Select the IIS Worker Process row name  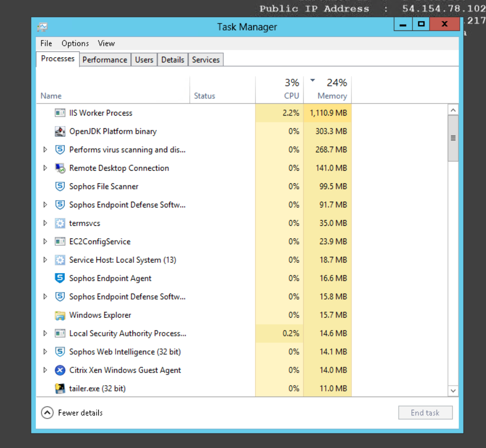[101, 113]
